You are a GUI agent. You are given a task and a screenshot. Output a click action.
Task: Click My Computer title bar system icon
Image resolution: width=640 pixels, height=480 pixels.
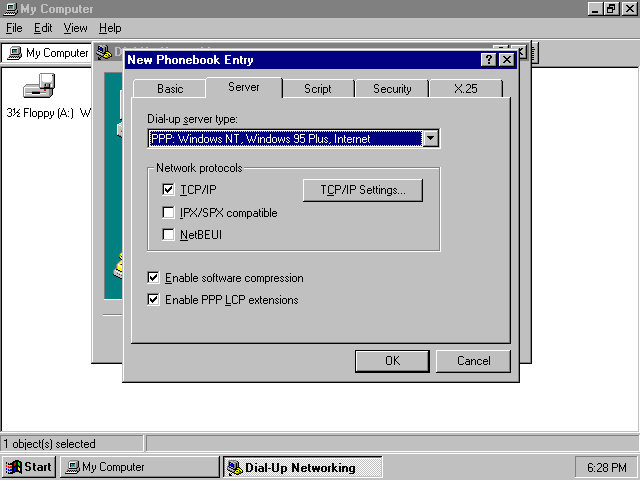(10, 9)
